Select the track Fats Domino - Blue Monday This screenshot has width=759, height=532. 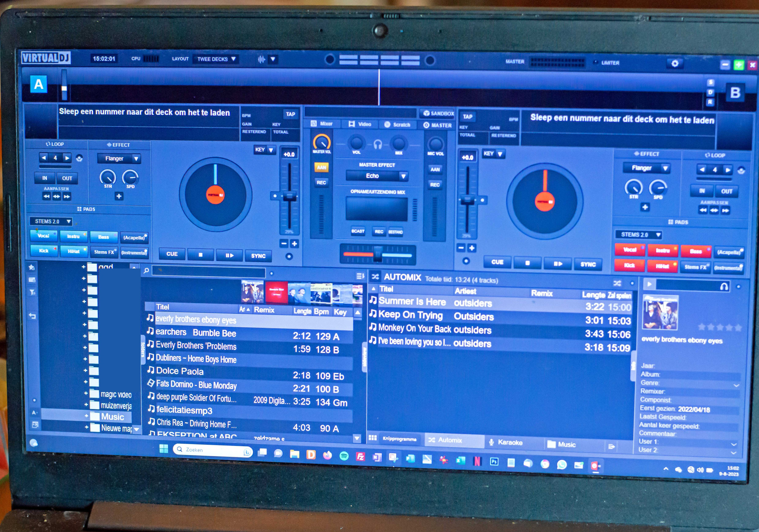[x=196, y=385]
